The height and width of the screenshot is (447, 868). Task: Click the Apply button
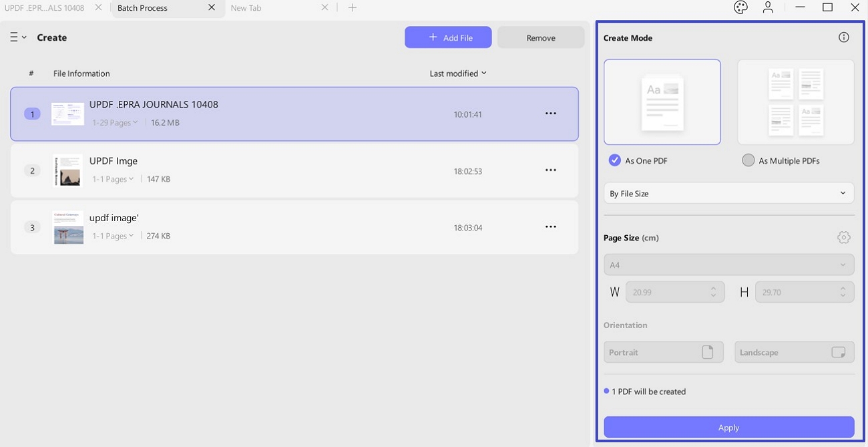click(x=729, y=428)
